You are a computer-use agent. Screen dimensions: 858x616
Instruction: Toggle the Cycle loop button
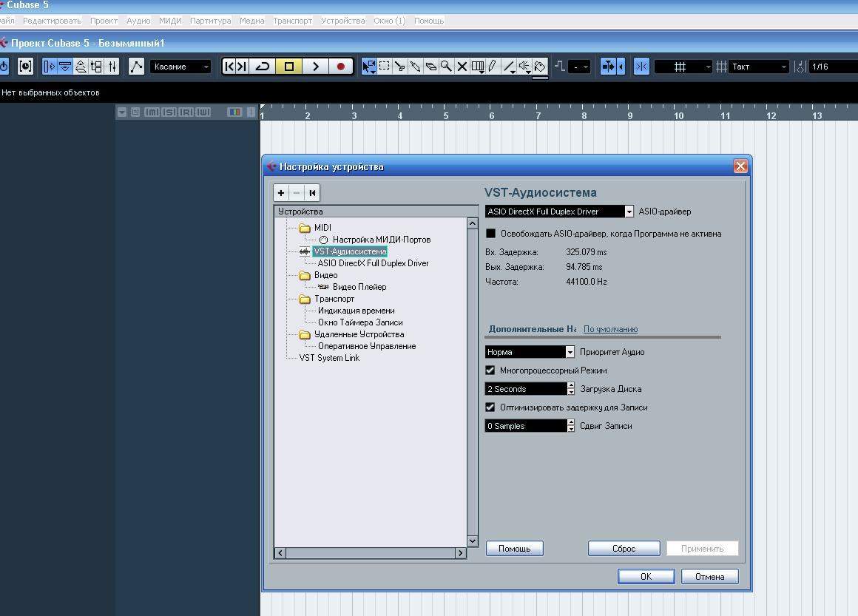point(263,67)
